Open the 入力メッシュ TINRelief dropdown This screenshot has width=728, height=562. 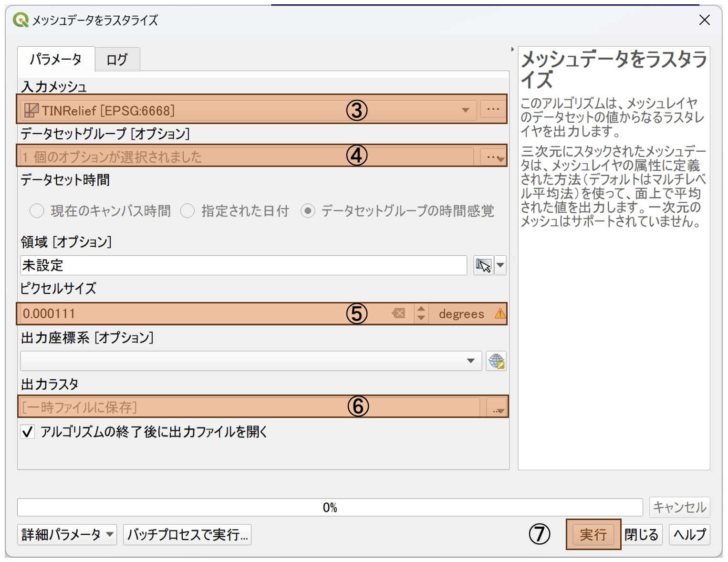point(248,110)
